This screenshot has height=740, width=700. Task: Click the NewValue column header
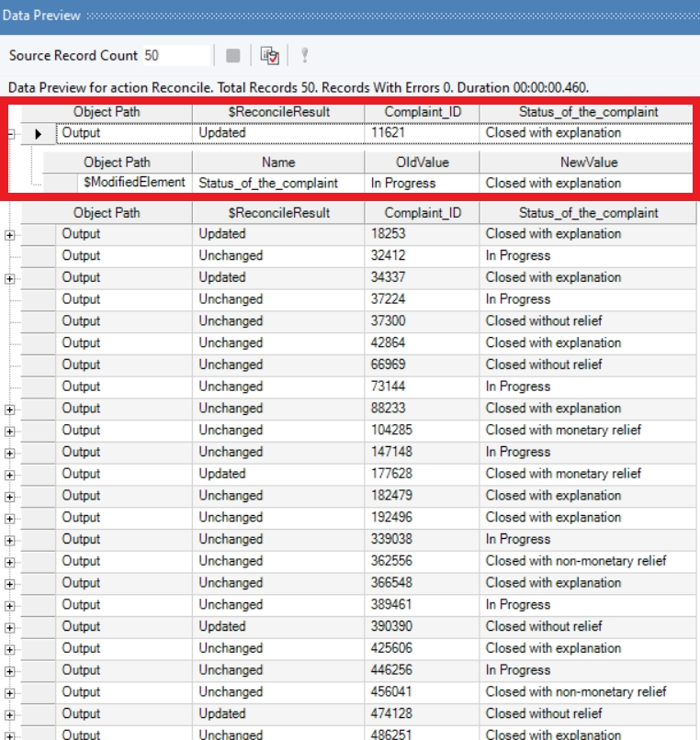(587, 163)
